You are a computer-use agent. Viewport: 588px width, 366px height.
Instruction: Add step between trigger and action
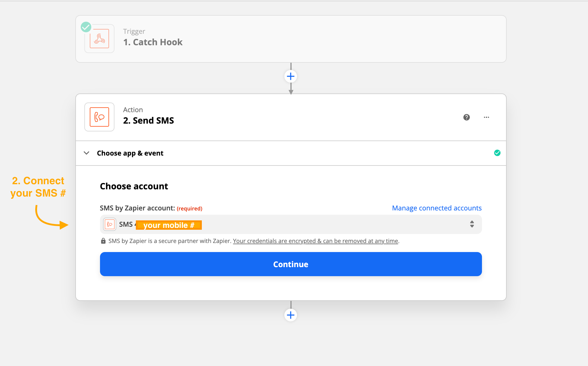click(291, 77)
